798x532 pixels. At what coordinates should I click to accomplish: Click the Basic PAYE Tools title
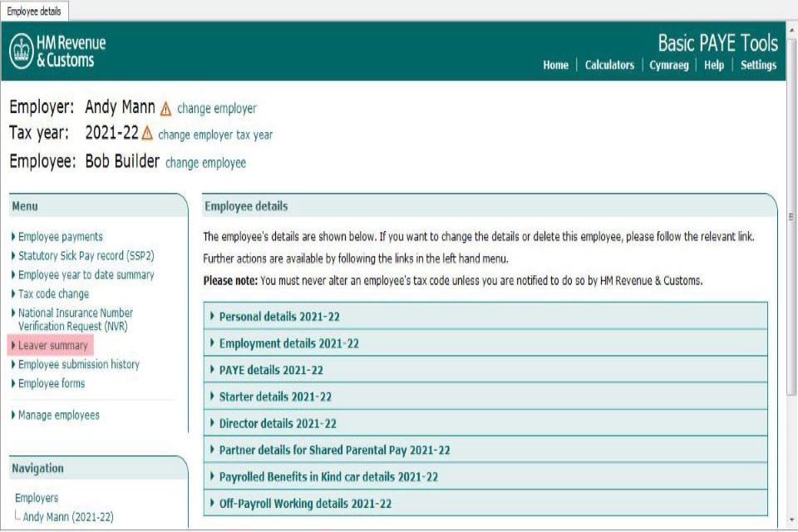pos(717,42)
